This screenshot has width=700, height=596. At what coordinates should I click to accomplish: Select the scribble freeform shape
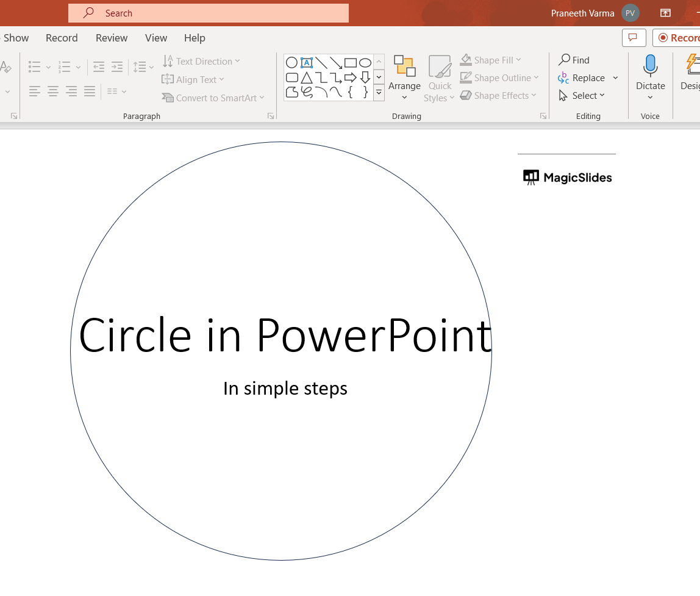click(x=307, y=93)
